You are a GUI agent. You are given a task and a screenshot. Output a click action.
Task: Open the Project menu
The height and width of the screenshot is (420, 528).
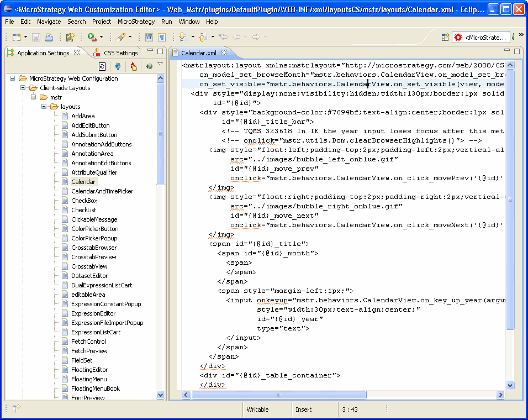click(102, 22)
